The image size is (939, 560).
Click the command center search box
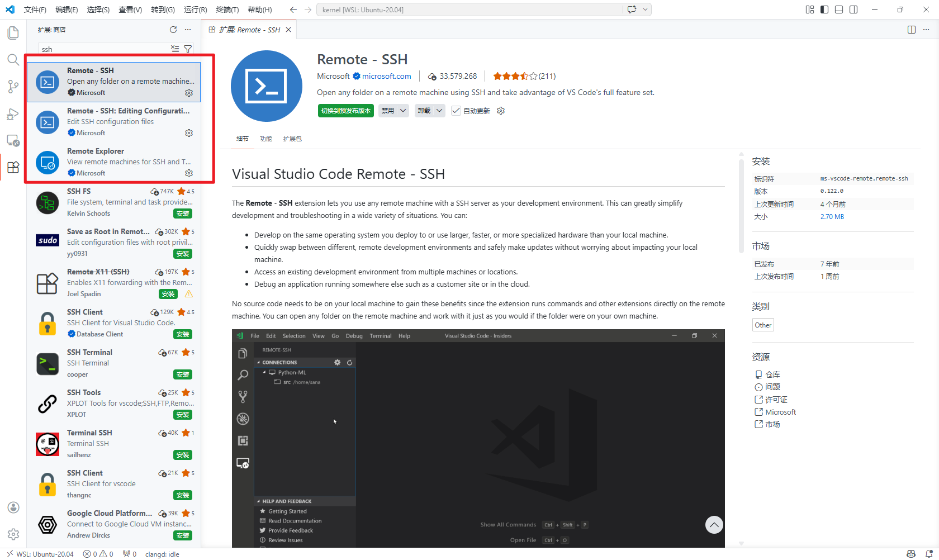point(469,10)
